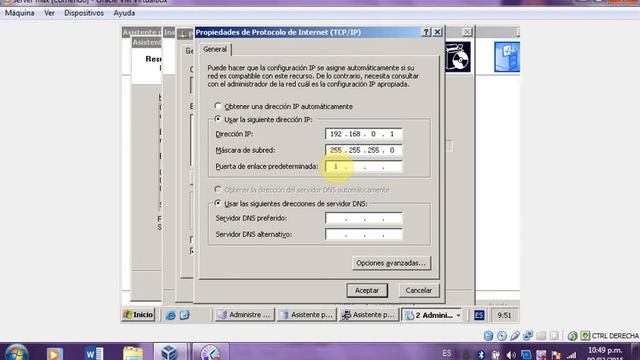Click the mouse integration status icon

[x=572, y=336]
